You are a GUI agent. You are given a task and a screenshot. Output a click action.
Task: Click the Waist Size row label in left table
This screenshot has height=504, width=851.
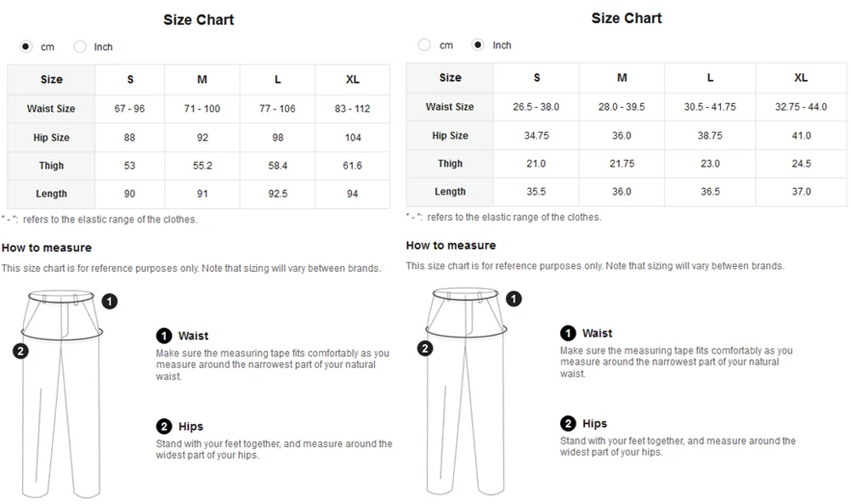(x=51, y=109)
